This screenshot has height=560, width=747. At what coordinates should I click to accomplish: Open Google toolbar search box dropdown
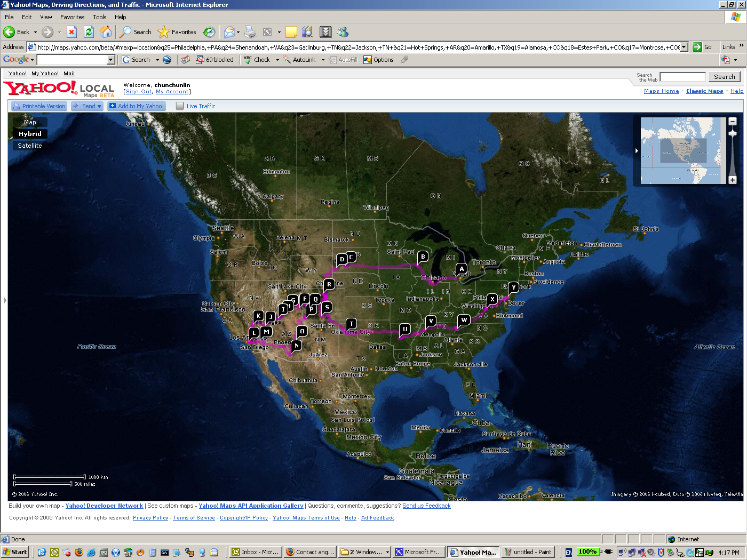(111, 60)
